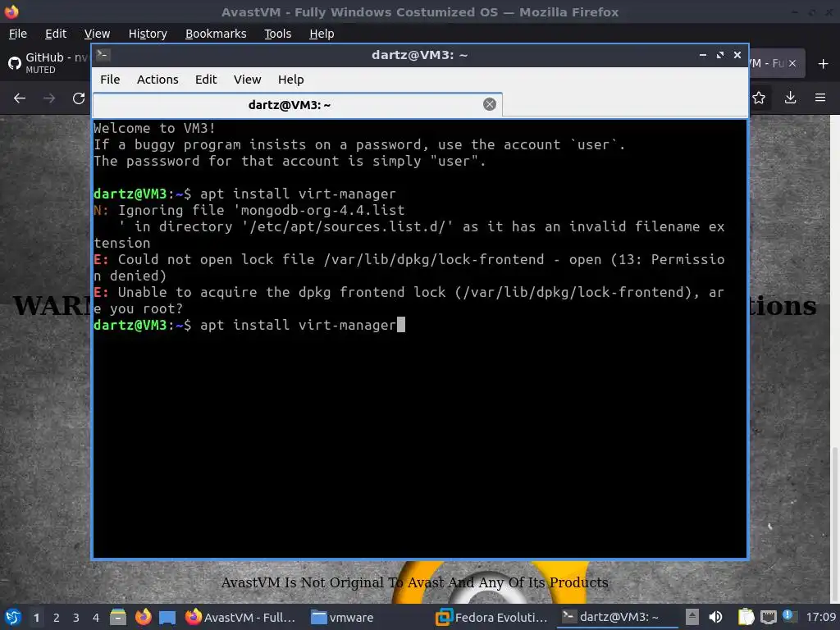Go forward in Firefox

(x=48, y=98)
